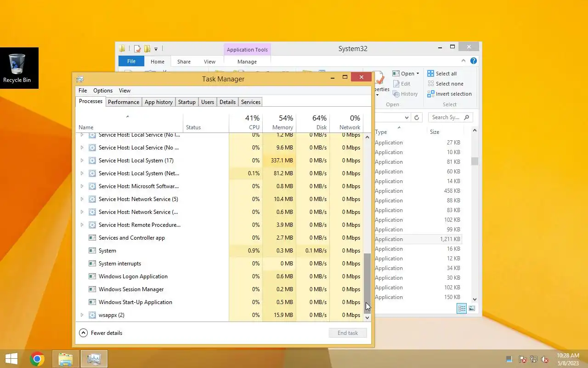The width and height of the screenshot is (588, 368).
Task: Click the muted volume tray icon
Action: tap(545, 359)
